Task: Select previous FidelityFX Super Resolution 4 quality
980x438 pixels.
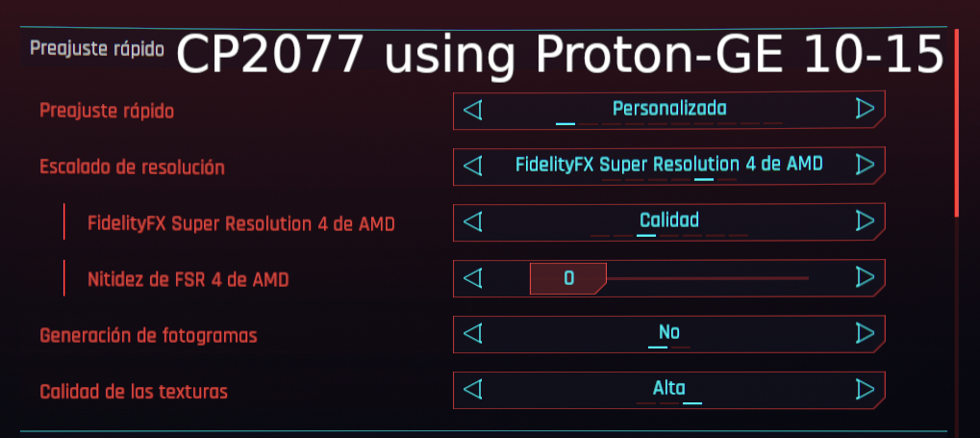Action: pyautogui.click(x=472, y=221)
